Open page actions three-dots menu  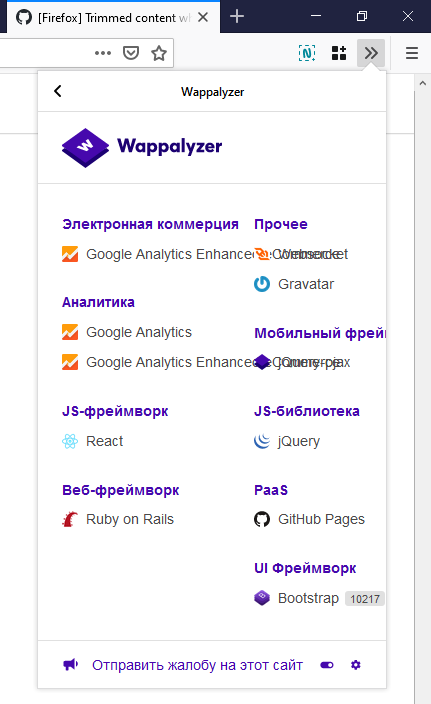point(103,53)
